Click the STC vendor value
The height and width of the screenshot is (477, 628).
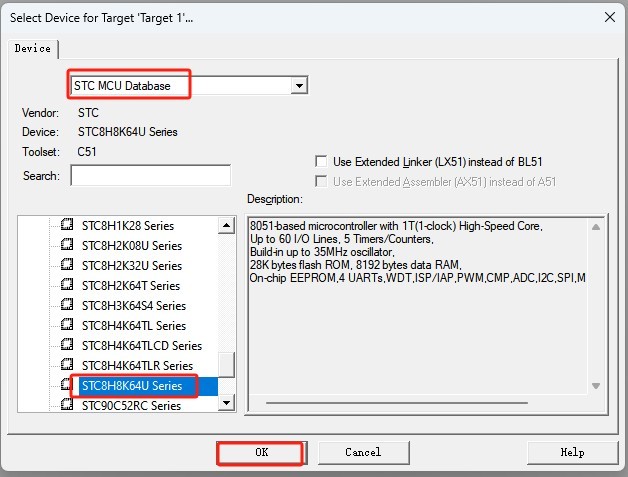click(x=88, y=113)
